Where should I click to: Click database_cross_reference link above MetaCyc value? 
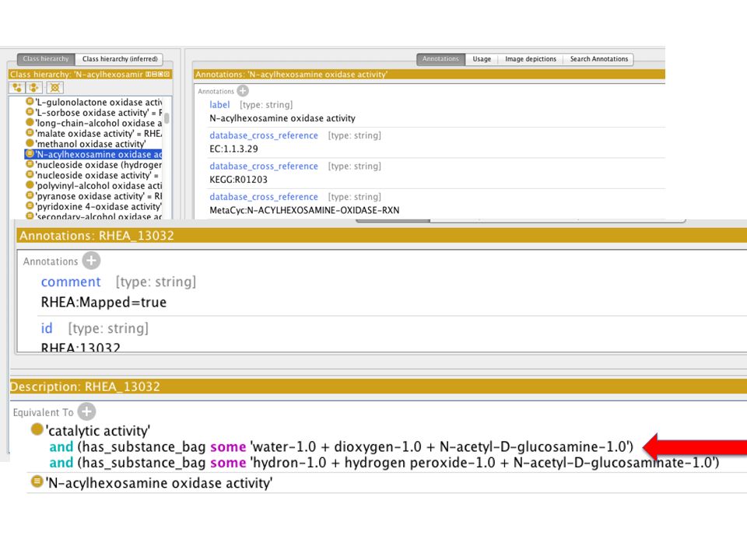pos(264,197)
